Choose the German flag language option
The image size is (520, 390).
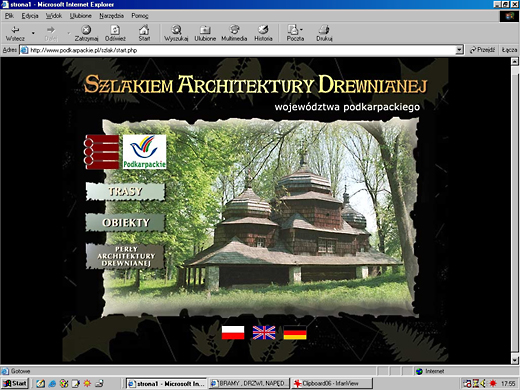pyautogui.click(x=295, y=333)
